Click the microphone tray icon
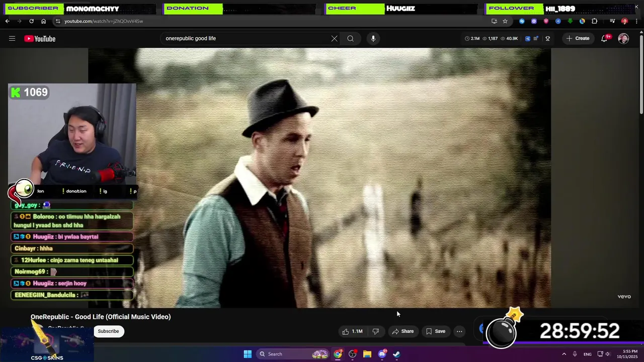644x362 pixels. [x=575, y=354]
